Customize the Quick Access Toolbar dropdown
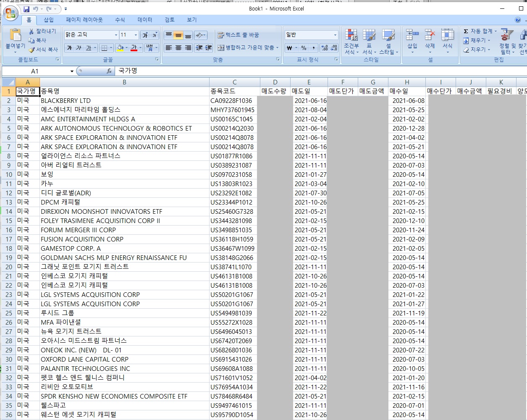The image size is (527, 420). [66, 9]
